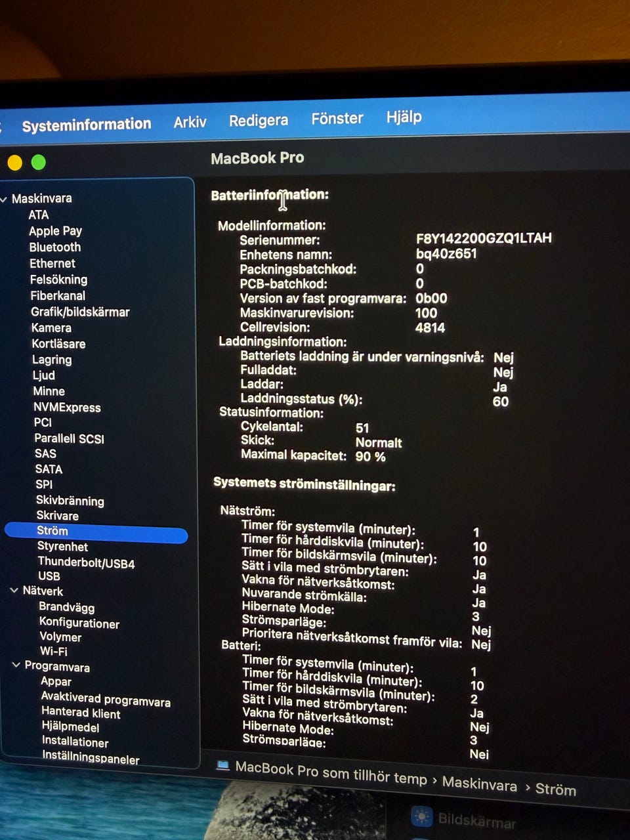Image resolution: width=630 pixels, height=840 pixels.
Task: Select Skivbränning in the sidebar
Action: tap(70, 501)
